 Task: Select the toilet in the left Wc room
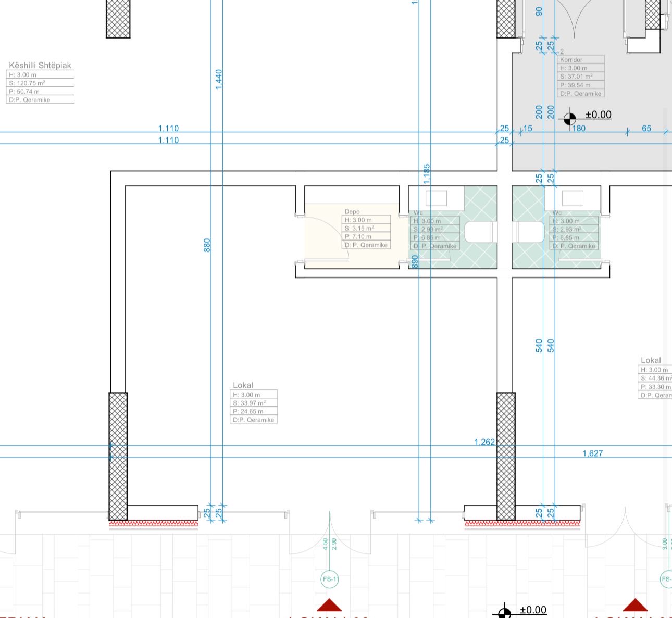pos(479,232)
